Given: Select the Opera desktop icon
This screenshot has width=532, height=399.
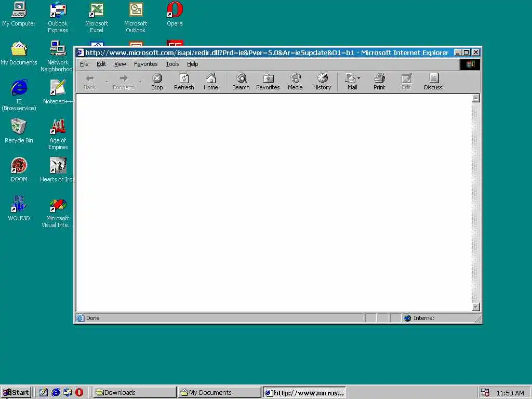Looking at the screenshot, I should [x=175, y=14].
